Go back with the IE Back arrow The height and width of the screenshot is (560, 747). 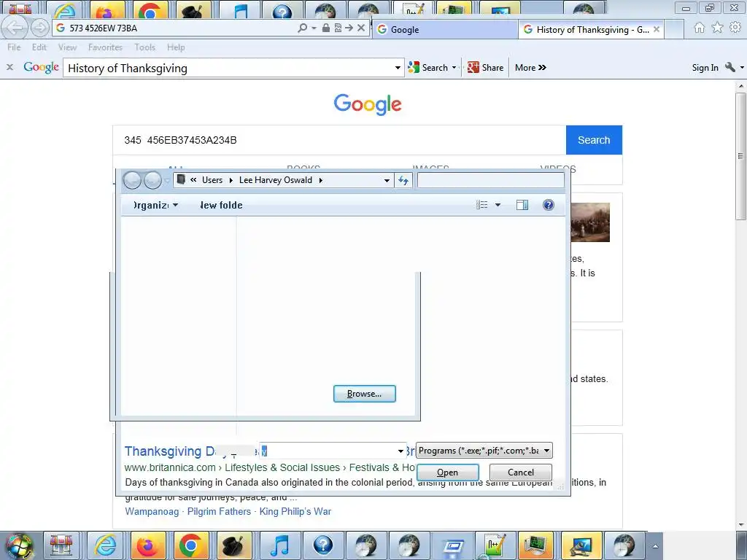15,28
